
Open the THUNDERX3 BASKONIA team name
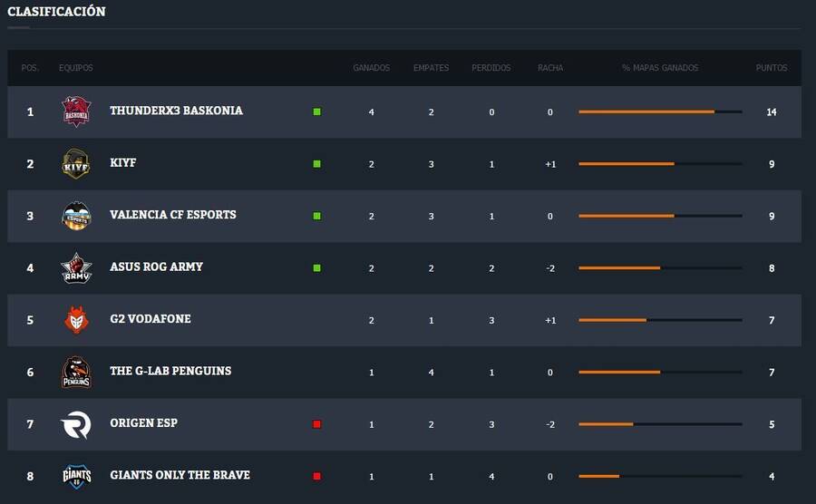tap(176, 111)
